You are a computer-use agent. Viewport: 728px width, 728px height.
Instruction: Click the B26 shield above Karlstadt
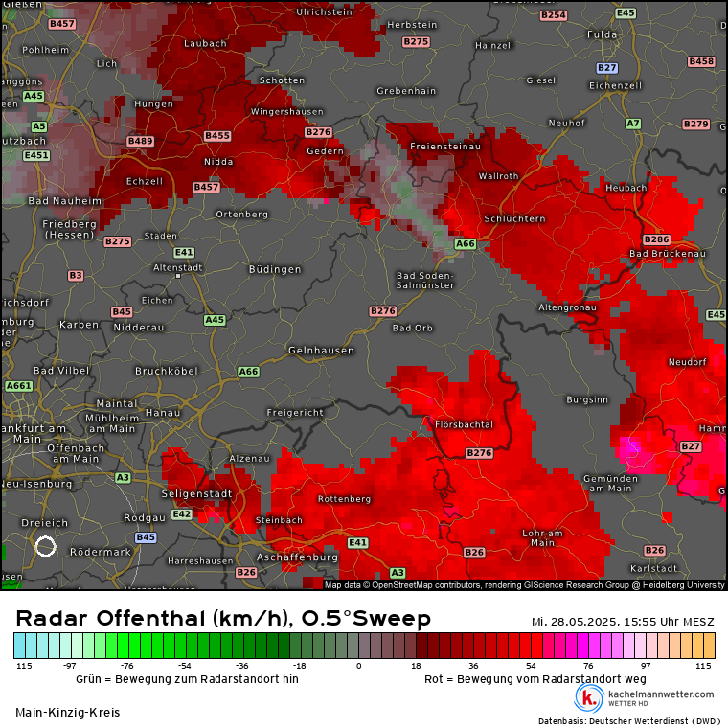click(x=654, y=550)
